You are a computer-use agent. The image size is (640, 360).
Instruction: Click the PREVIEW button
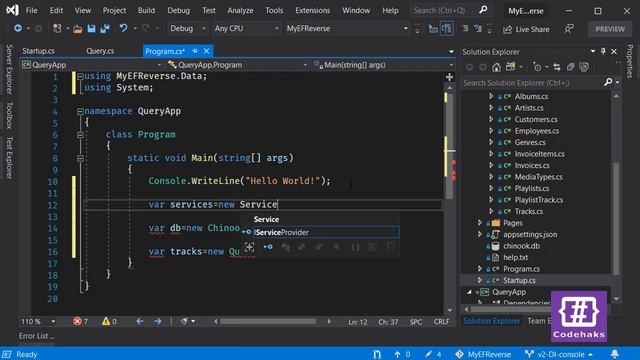point(610,29)
